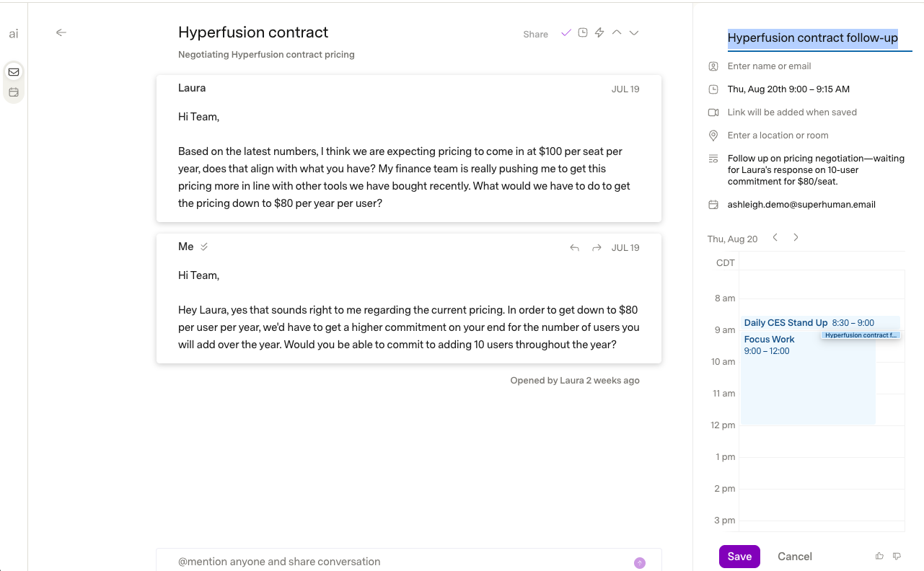Open the mail inbox icon in sidebar

[x=14, y=72]
